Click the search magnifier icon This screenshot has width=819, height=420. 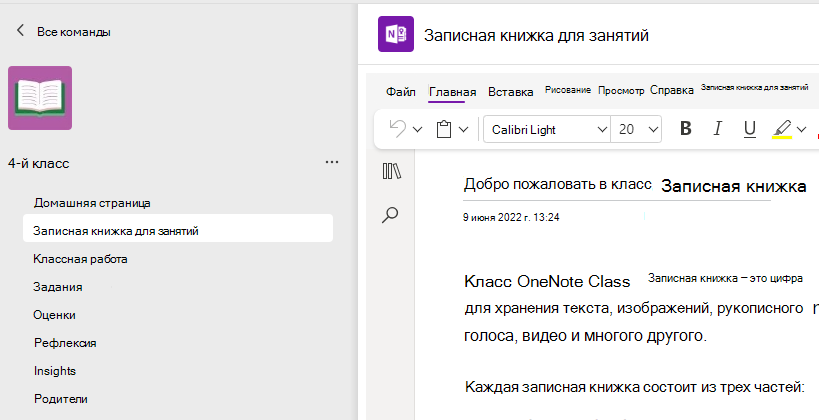click(390, 215)
